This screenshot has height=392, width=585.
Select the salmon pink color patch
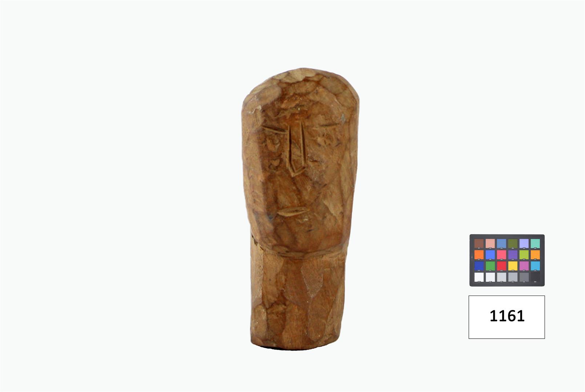tap(490, 244)
